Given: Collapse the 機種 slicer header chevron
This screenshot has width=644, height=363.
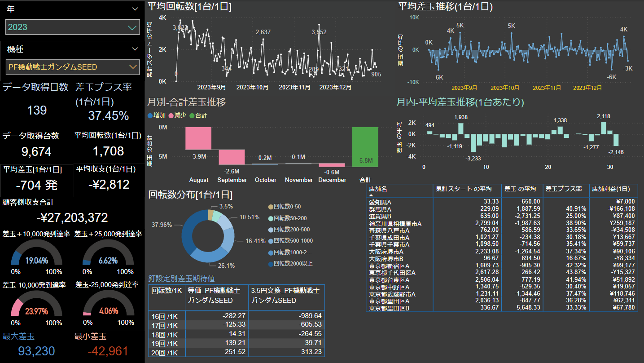Looking at the screenshot, I should [x=135, y=49].
